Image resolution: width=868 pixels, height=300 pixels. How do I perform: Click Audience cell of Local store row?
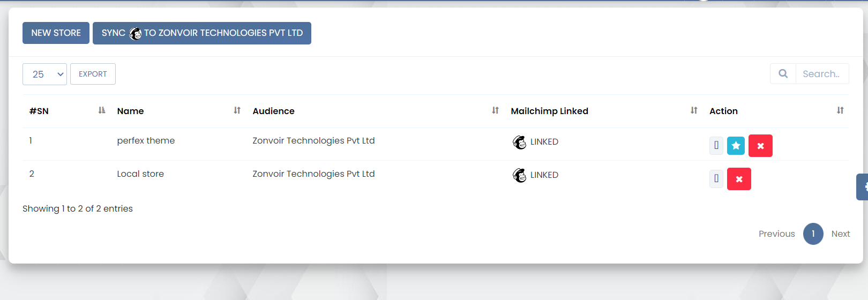313,174
